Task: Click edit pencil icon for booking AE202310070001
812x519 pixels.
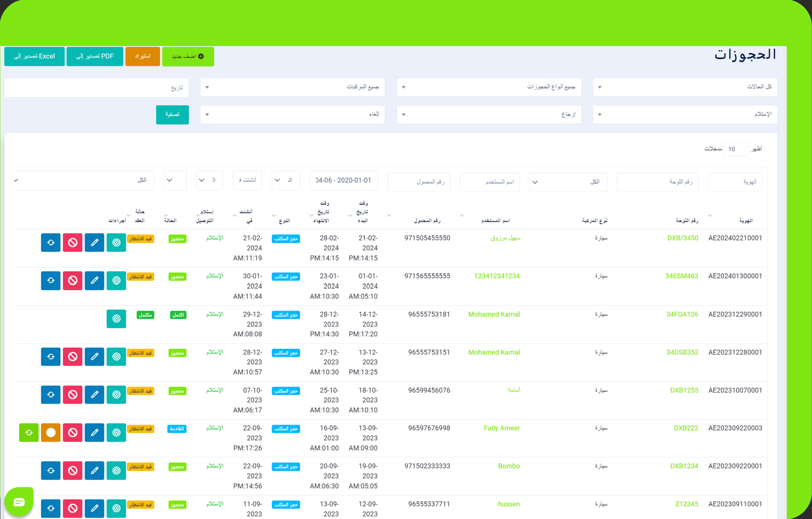Action: (x=94, y=395)
